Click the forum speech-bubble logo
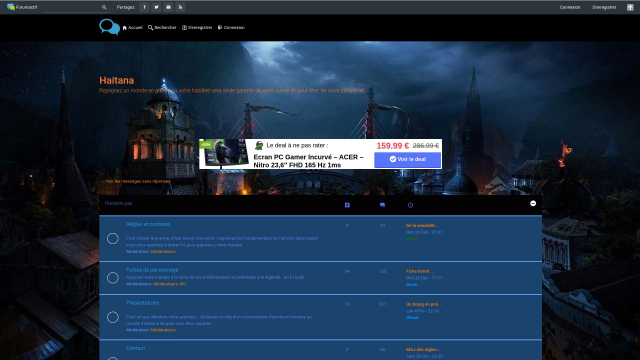Screen dimensions: 640x360 109,27
